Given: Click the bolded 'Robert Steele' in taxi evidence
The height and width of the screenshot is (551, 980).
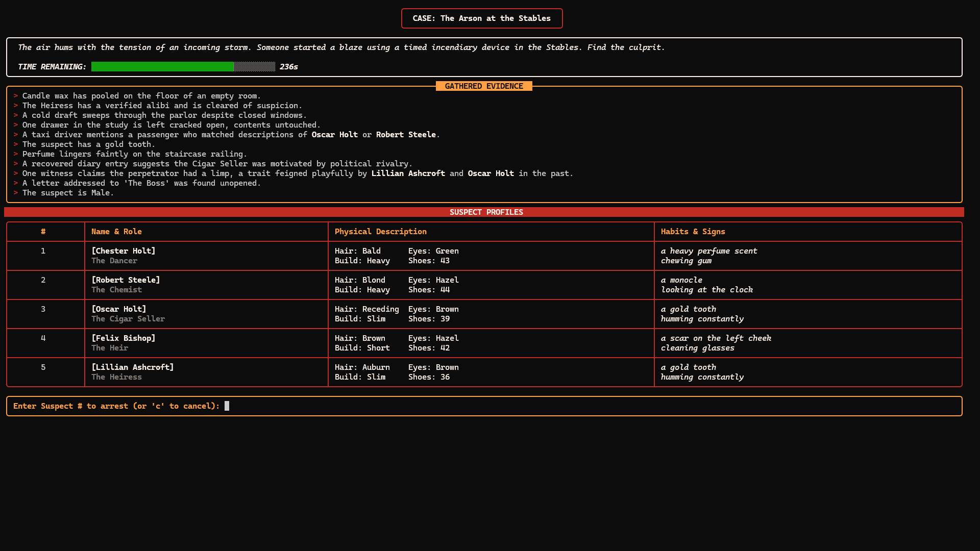Looking at the screenshot, I should click(406, 134).
